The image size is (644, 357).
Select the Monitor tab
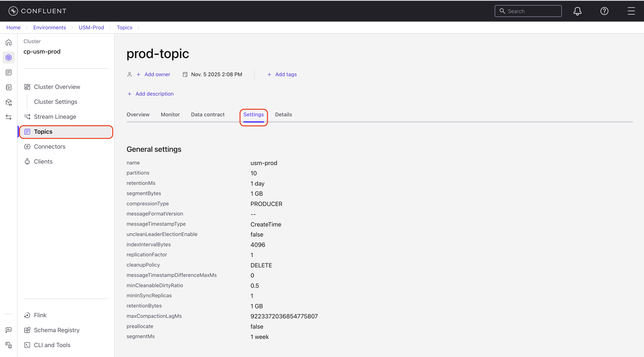coord(170,114)
